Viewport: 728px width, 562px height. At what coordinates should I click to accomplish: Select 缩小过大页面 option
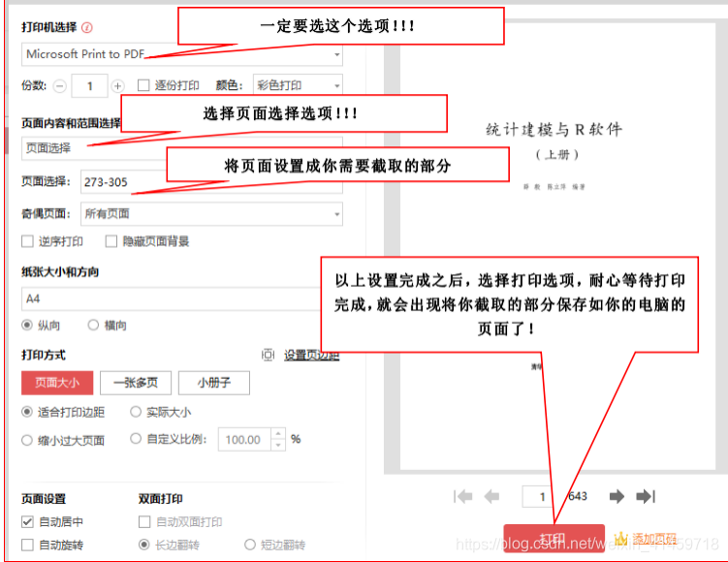pos(27,440)
